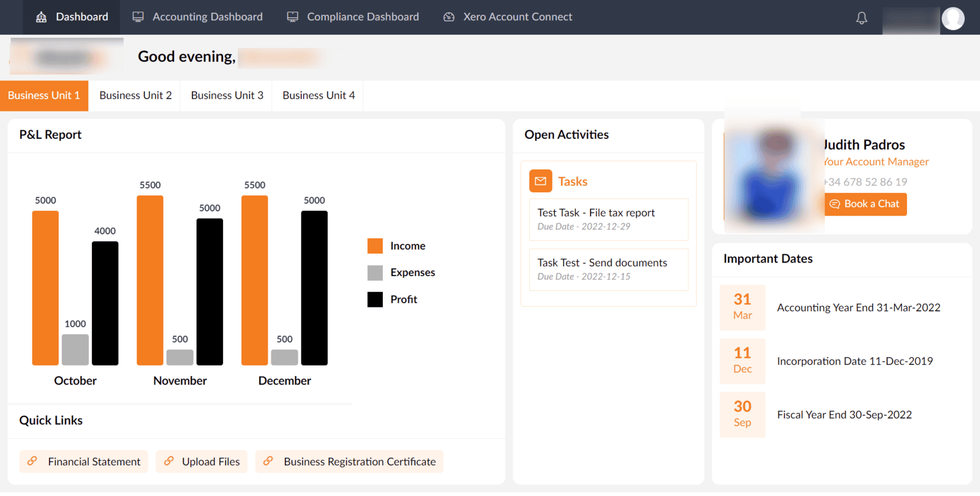Toggle Expenses series in chart legend
This screenshot has height=496, width=980.
pyautogui.click(x=401, y=272)
